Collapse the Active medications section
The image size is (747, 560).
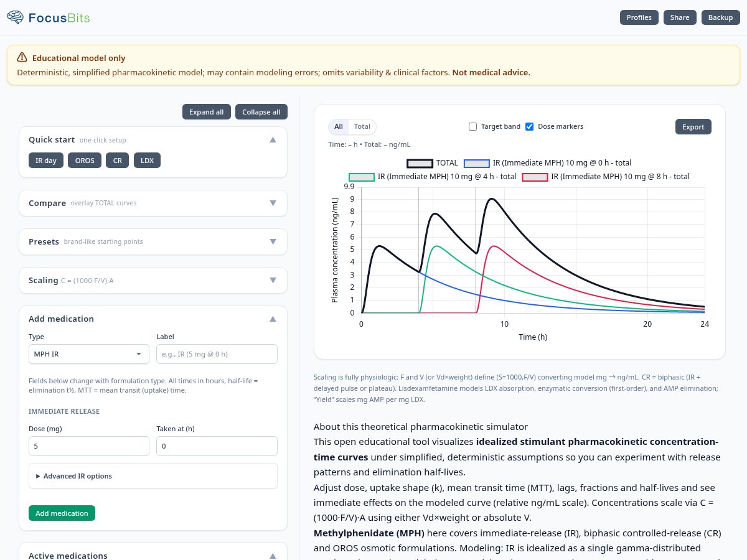click(x=273, y=556)
